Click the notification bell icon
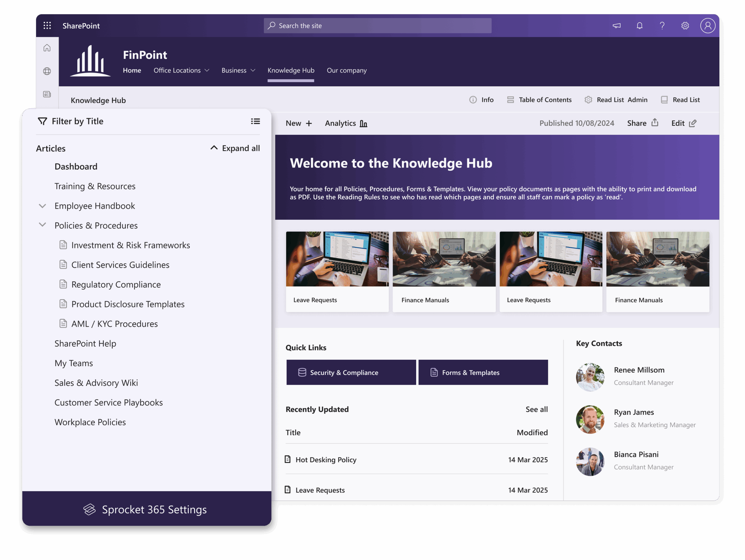This screenshot has height=560, width=745. point(639,25)
